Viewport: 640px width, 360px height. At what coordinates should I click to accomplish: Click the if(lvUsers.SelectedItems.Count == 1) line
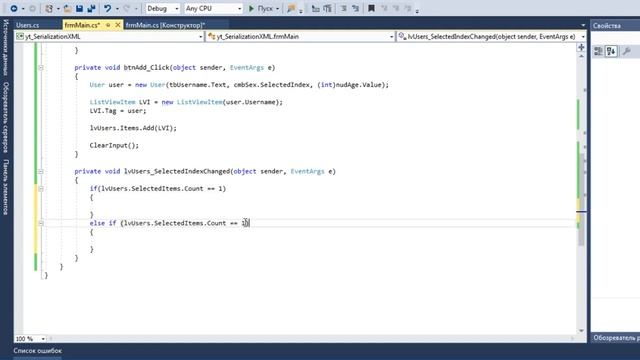pos(158,189)
